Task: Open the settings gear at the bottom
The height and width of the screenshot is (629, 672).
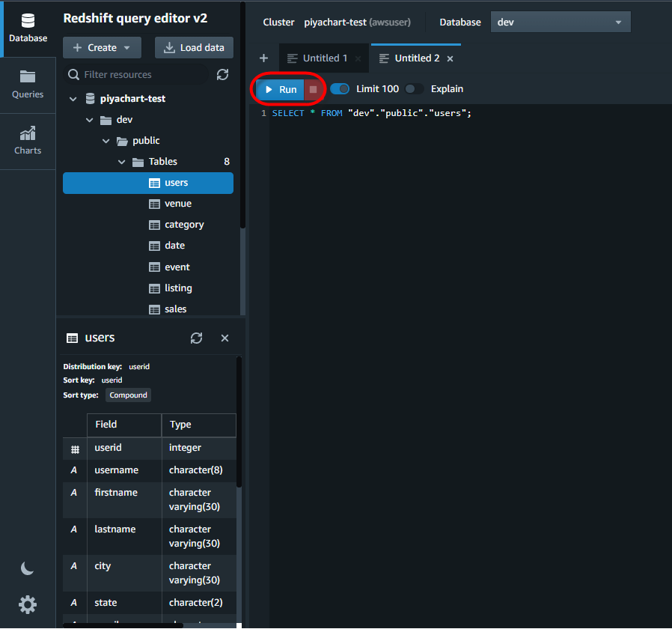Action: click(27, 604)
